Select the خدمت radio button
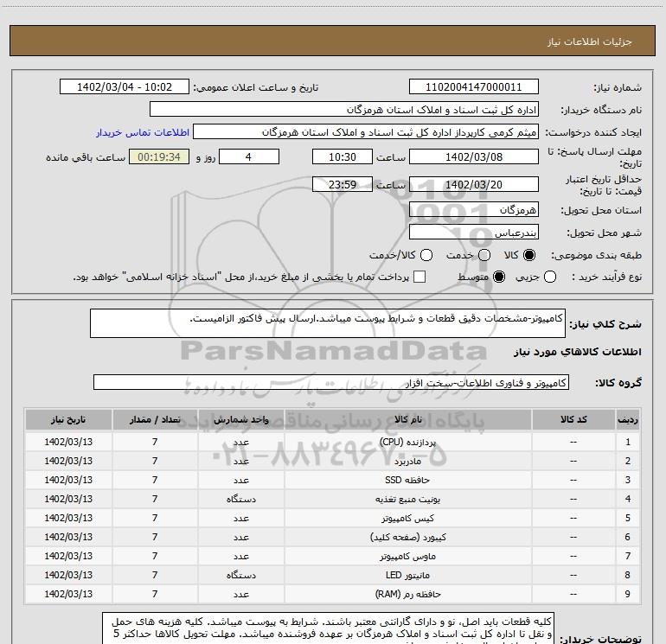The image size is (666, 644). [484, 255]
